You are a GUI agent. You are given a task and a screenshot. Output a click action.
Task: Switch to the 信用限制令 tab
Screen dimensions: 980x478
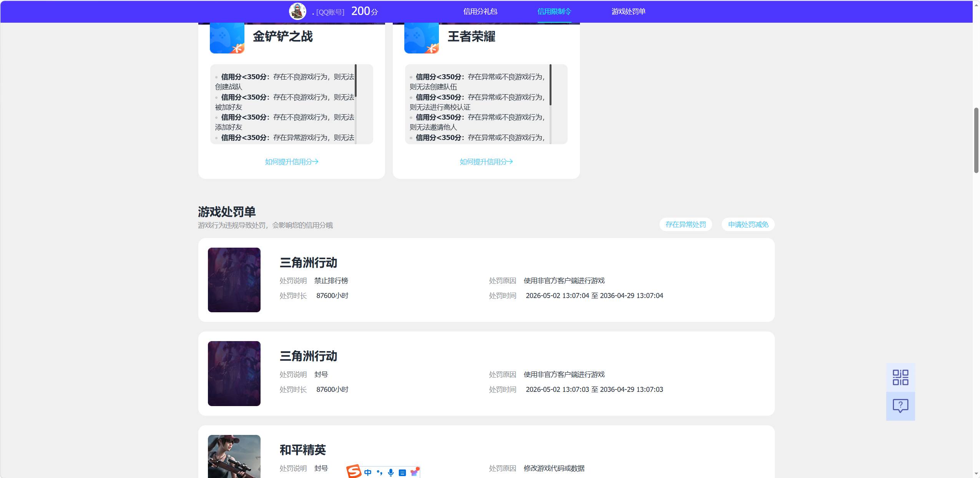click(554, 12)
